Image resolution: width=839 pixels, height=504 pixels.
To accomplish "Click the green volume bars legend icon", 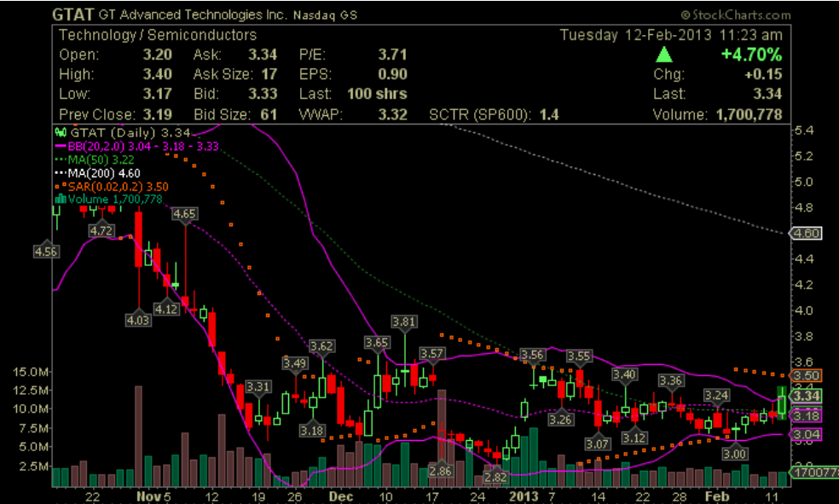I will [61, 199].
